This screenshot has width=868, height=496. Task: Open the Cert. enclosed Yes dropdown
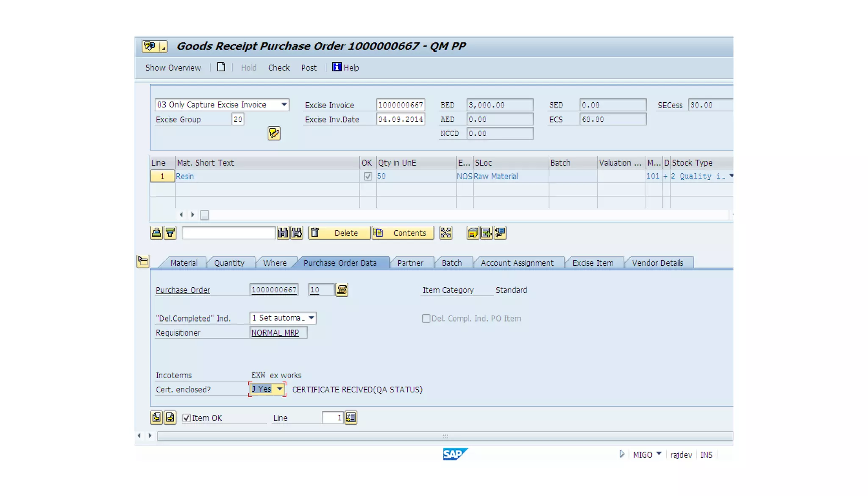point(279,389)
